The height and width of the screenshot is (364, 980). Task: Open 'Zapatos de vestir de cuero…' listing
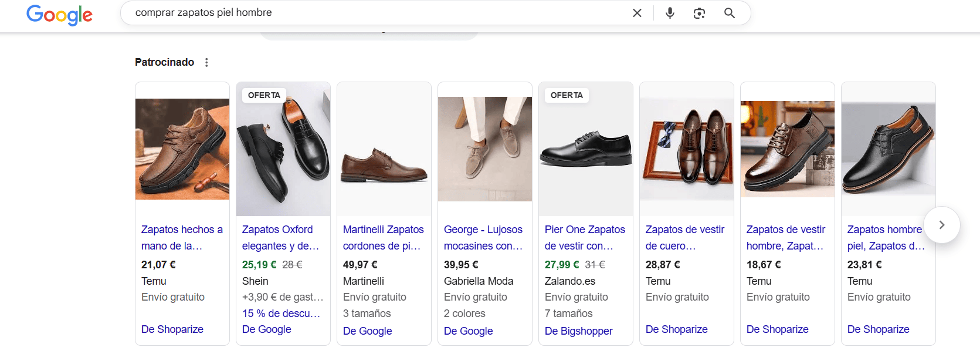point(685,238)
